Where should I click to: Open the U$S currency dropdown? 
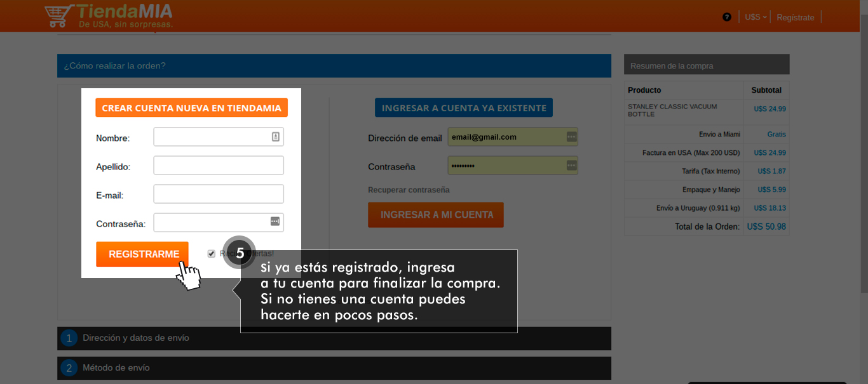click(x=756, y=17)
